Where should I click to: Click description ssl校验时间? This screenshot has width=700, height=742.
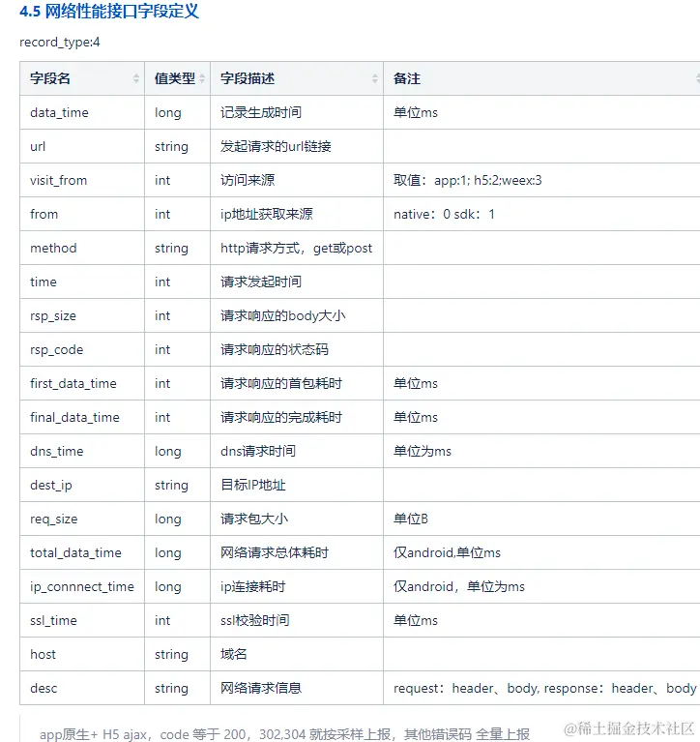click(254, 620)
